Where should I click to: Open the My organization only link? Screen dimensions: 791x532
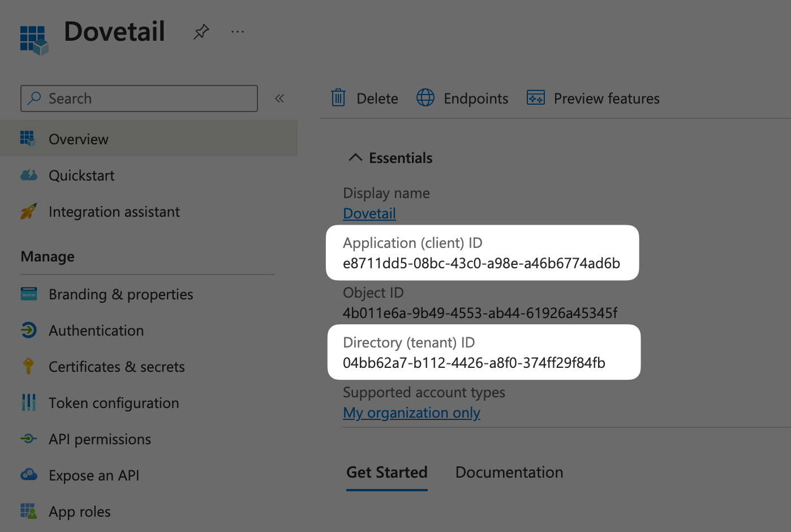[x=412, y=413]
